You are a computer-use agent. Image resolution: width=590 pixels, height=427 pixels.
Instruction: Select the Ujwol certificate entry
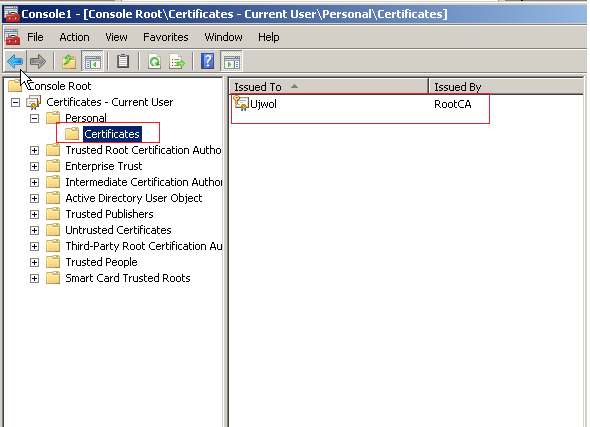(x=263, y=104)
